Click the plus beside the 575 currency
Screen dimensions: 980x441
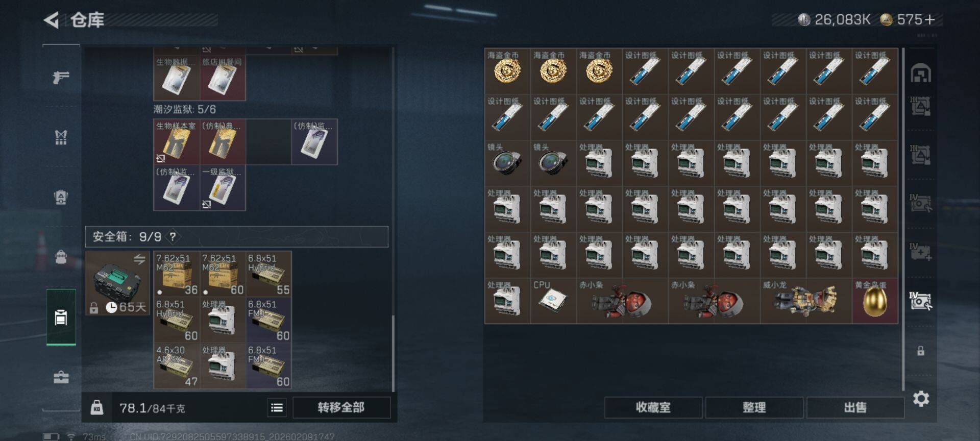point(929,20)
